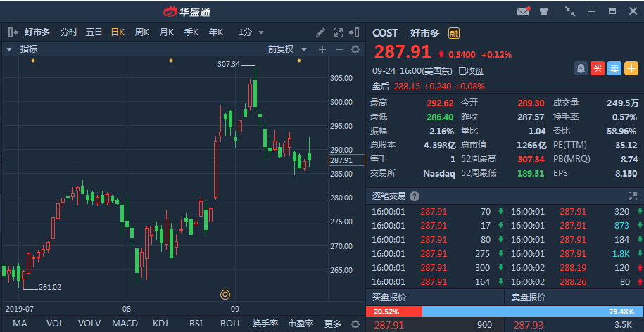
Task: Expand the 指标 indicators menu
Action: [x=23, y=49]
